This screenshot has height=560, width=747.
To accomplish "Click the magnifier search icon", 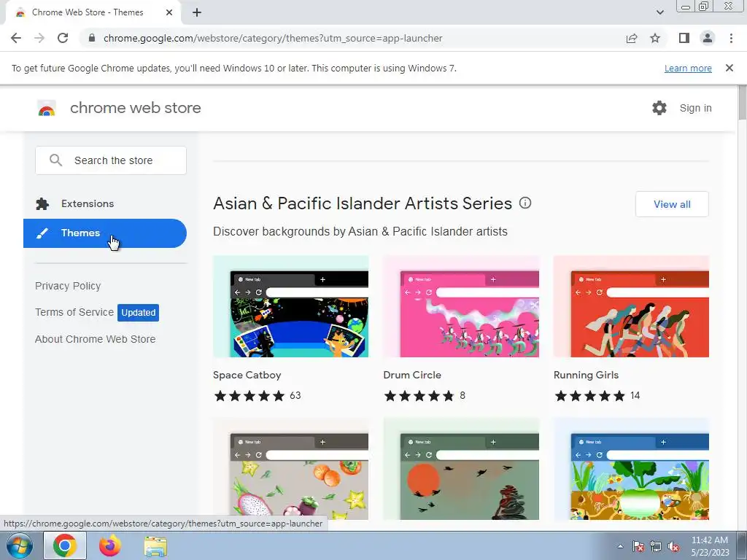I will pyautogui.click(x=55, y=160).
